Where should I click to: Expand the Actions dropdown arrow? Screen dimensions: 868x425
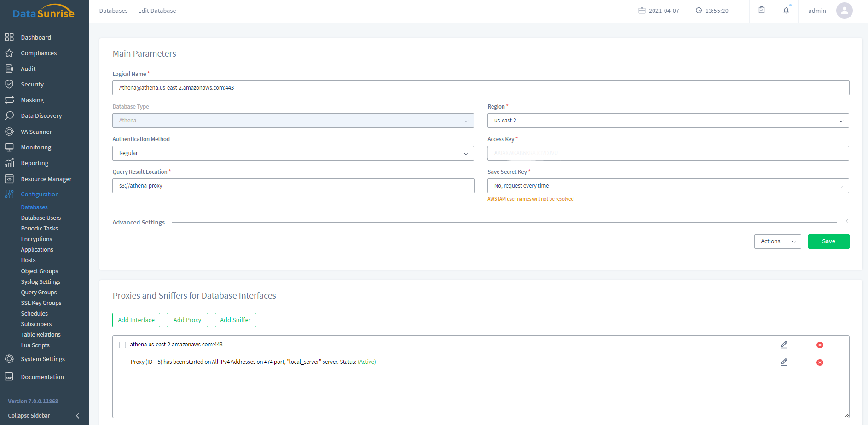(794, 241)
